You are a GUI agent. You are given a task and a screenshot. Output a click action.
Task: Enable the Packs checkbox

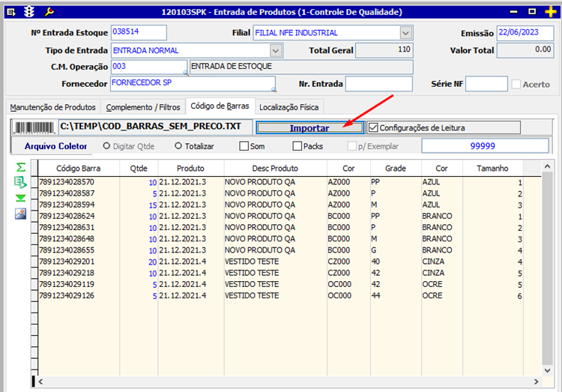point(296,146)
